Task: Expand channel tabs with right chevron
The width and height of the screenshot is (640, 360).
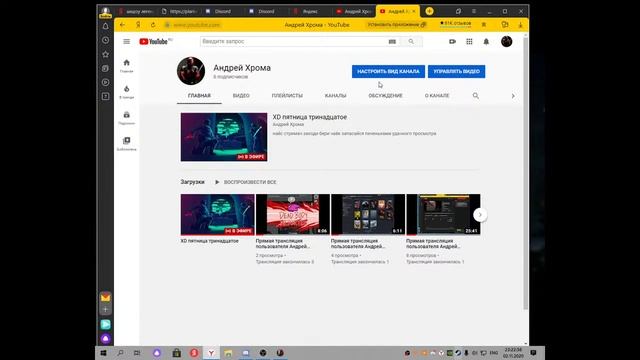Action: coord(513,96)
